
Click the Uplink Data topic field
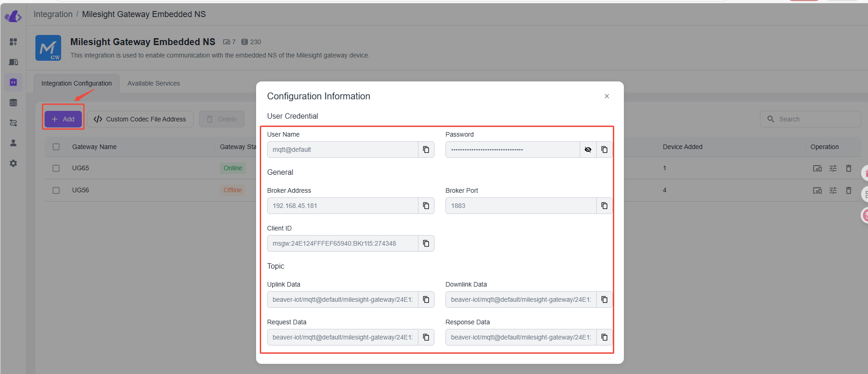click(x=343, y=299)
